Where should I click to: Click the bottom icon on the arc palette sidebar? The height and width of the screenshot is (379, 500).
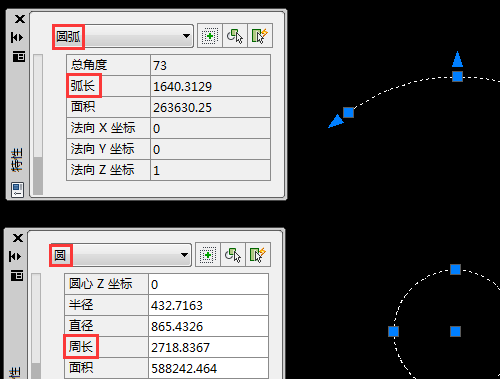click(x=17, y=190)
